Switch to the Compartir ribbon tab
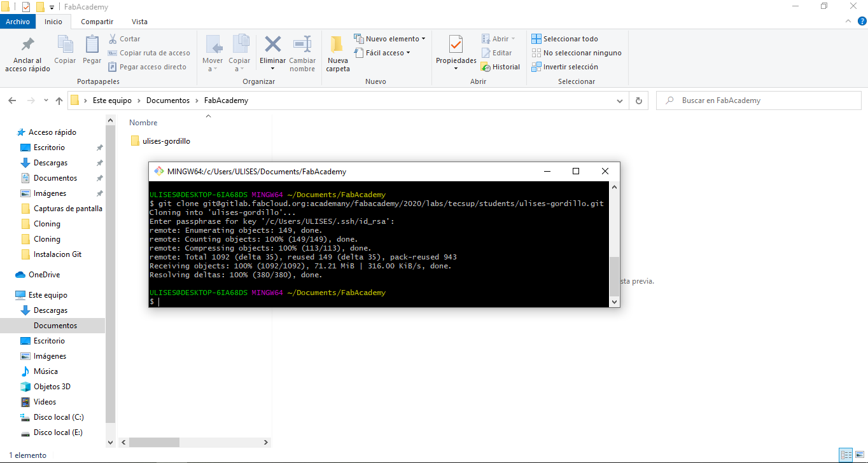The width and height of the screenshot is (868, 463). click(x=97, y=22)
